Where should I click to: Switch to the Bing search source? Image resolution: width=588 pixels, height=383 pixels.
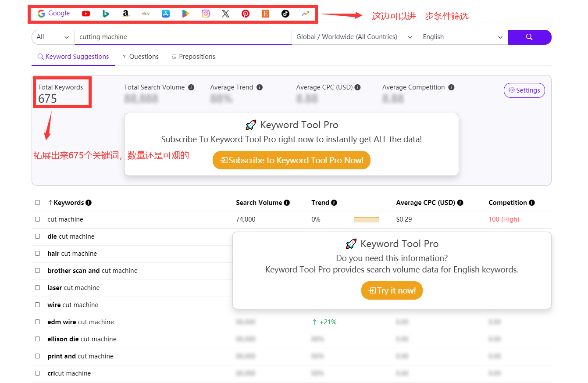(106, 14)
